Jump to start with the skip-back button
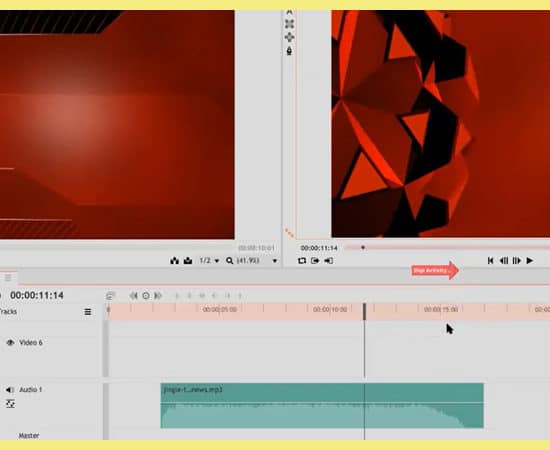Viewport: 550px width, 450px height. 491,261
